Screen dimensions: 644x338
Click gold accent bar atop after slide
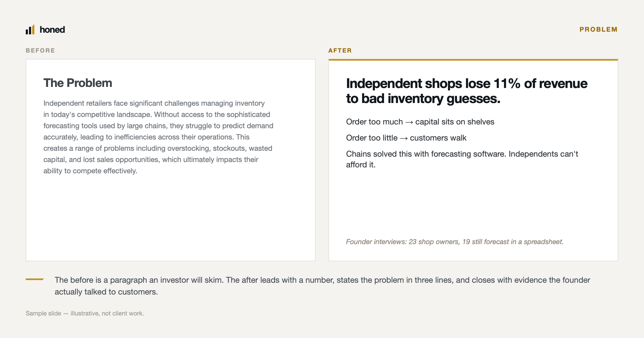473,60
